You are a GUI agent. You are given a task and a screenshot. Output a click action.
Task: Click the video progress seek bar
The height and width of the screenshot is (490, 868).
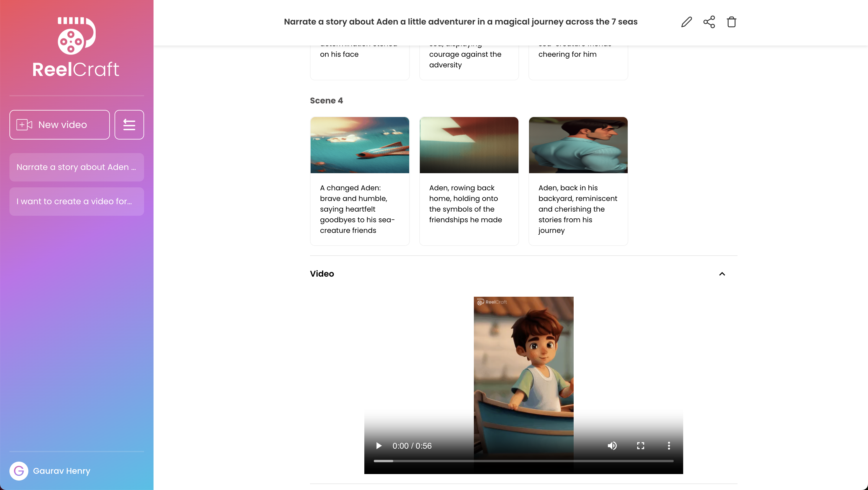pos(523,461)
